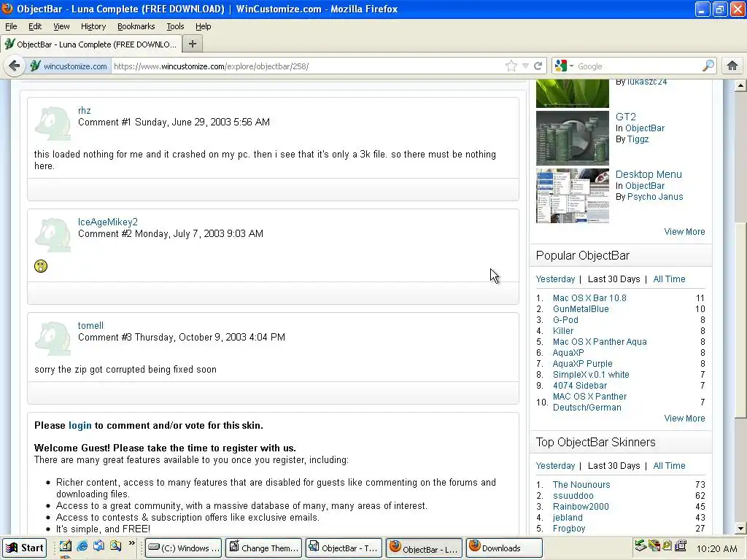
Task: Open ssuuddoo skinner profile
Action: click(573, 496)
